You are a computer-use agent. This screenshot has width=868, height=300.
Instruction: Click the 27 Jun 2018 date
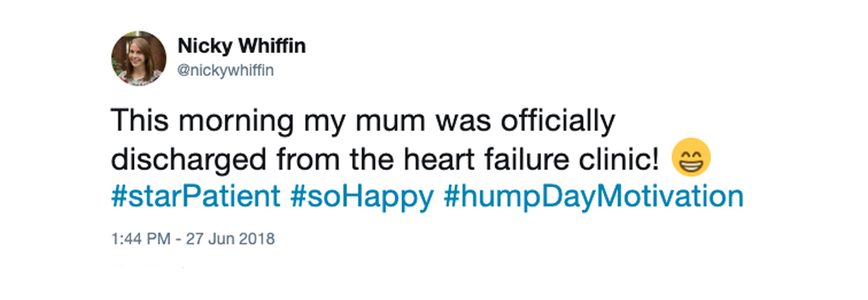pos(229,239)
